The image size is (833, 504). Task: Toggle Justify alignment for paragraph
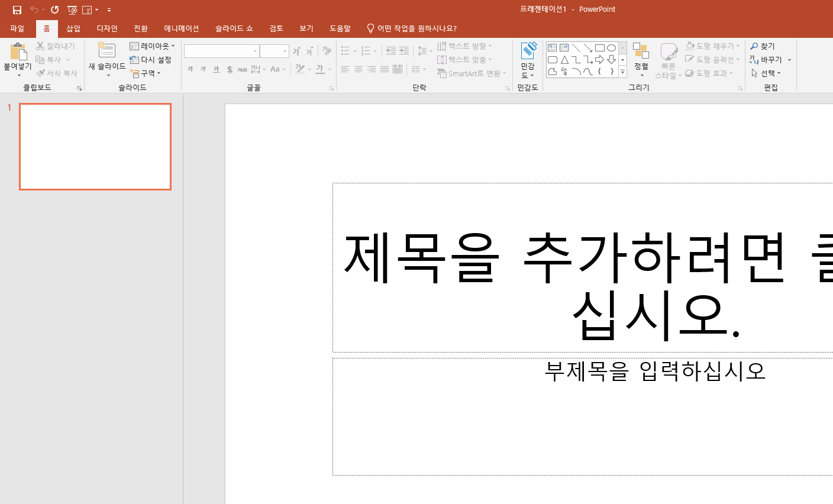[x=385, y=69]
